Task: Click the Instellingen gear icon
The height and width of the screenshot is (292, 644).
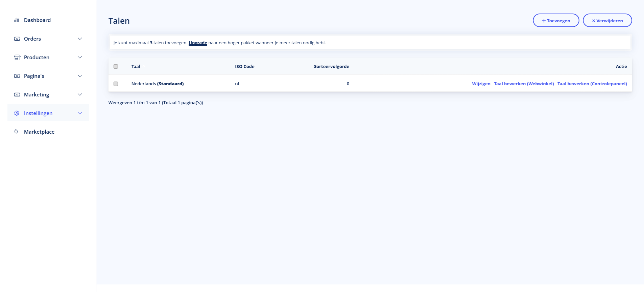Action: (x=17, y=113)
